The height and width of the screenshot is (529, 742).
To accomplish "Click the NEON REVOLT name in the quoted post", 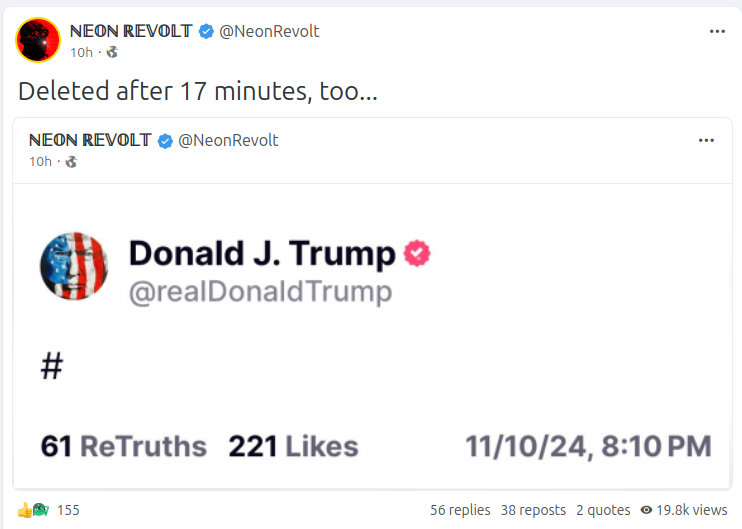I will (90, 140).
